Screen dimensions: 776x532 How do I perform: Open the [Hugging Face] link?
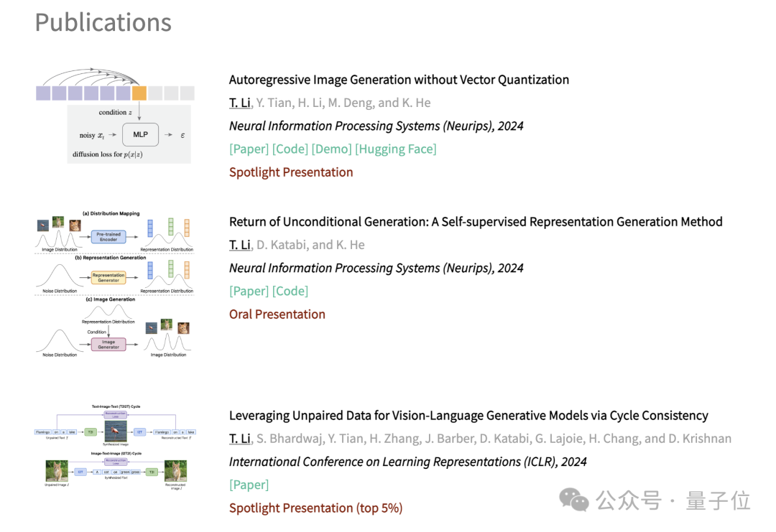pos(395,149)
